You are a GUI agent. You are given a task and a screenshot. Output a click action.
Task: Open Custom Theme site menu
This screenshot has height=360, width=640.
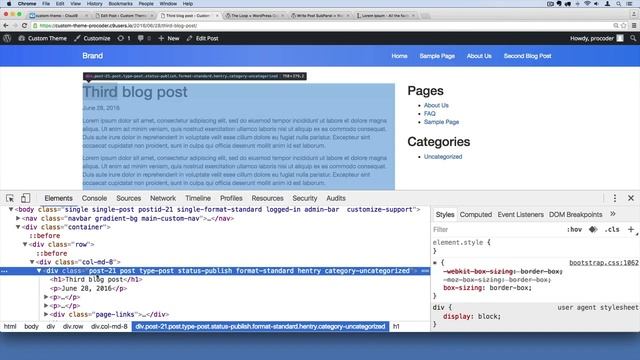[x=42, y=38]
